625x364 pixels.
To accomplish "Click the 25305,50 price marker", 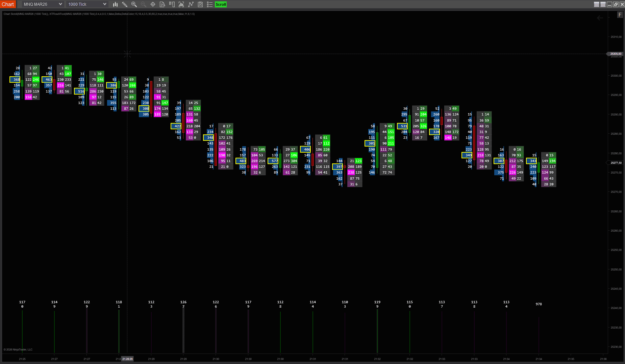I will tap(616, 54).
